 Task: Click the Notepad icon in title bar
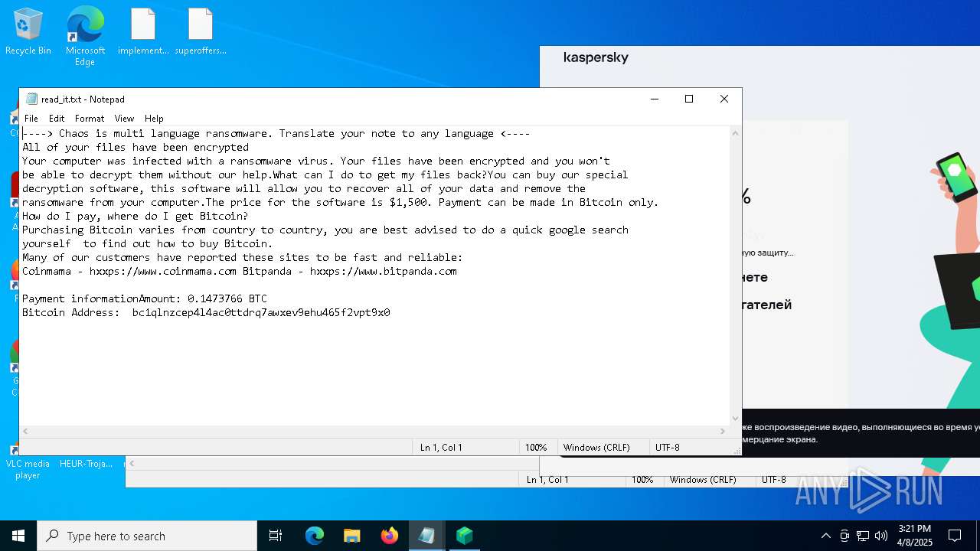coord(31,99)
